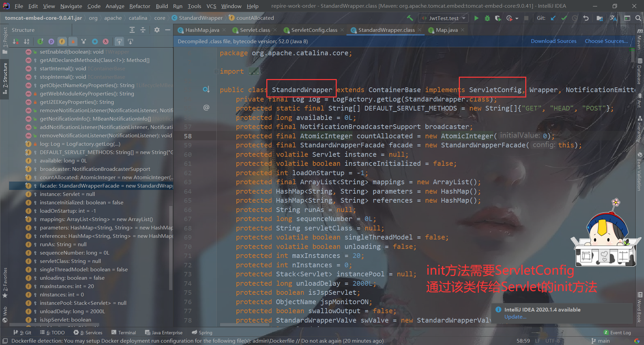Switch to ServletConfig.class tab
The width and height of the screenshot is (644, 345).
tap(314, 30)
